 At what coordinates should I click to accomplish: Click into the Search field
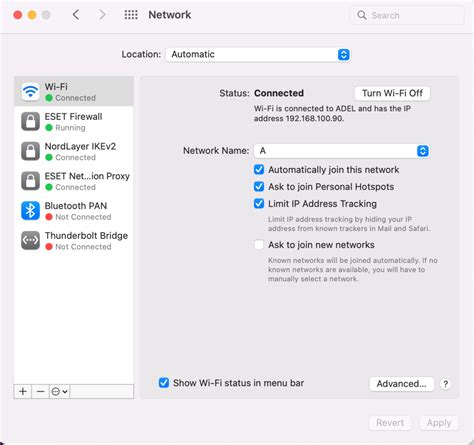407,15
